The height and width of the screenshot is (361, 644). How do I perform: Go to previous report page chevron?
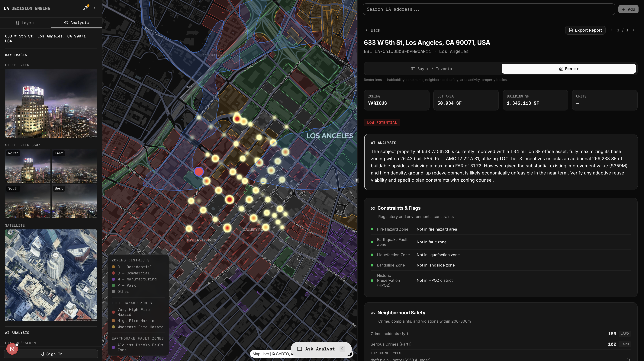(612, 30)
